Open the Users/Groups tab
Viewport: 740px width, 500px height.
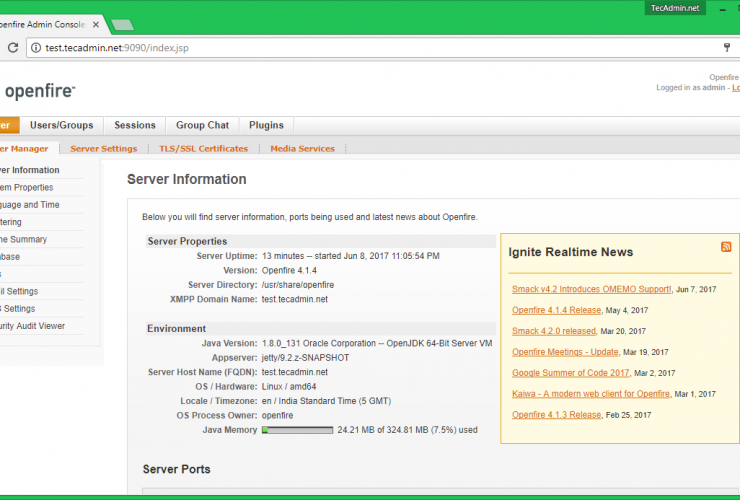pyautogui.click(x=61, y=125)
